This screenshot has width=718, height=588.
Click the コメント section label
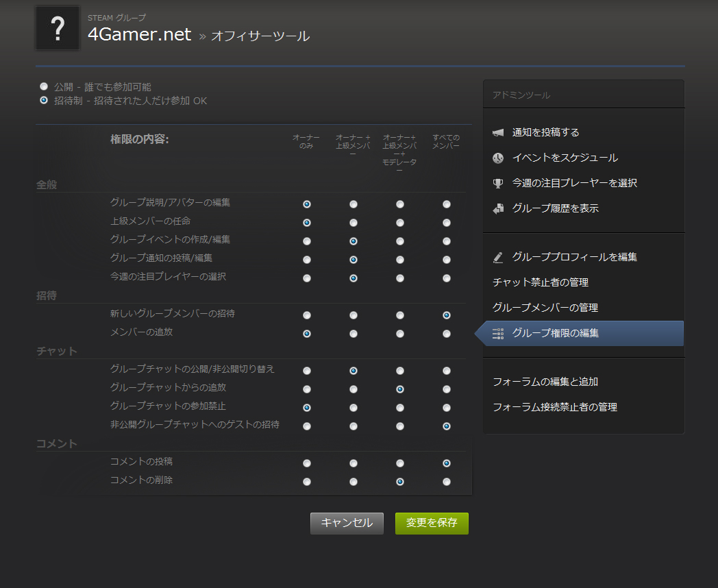[57, 444]
